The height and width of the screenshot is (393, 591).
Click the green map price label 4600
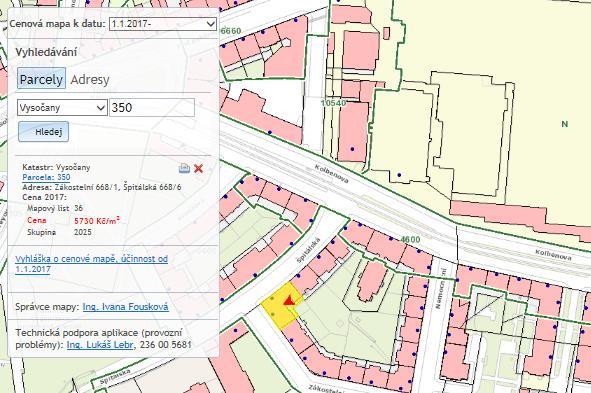click(410, 239)
